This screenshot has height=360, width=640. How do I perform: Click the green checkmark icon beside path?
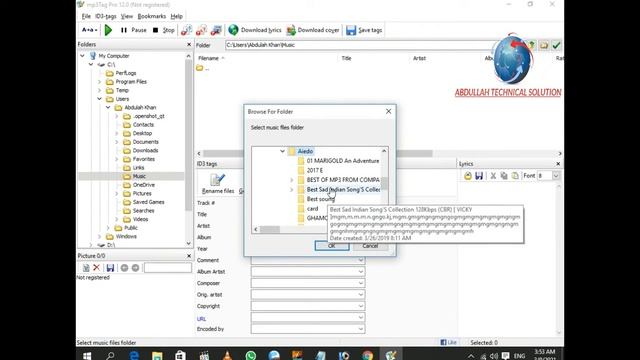(x=556, y=45)
